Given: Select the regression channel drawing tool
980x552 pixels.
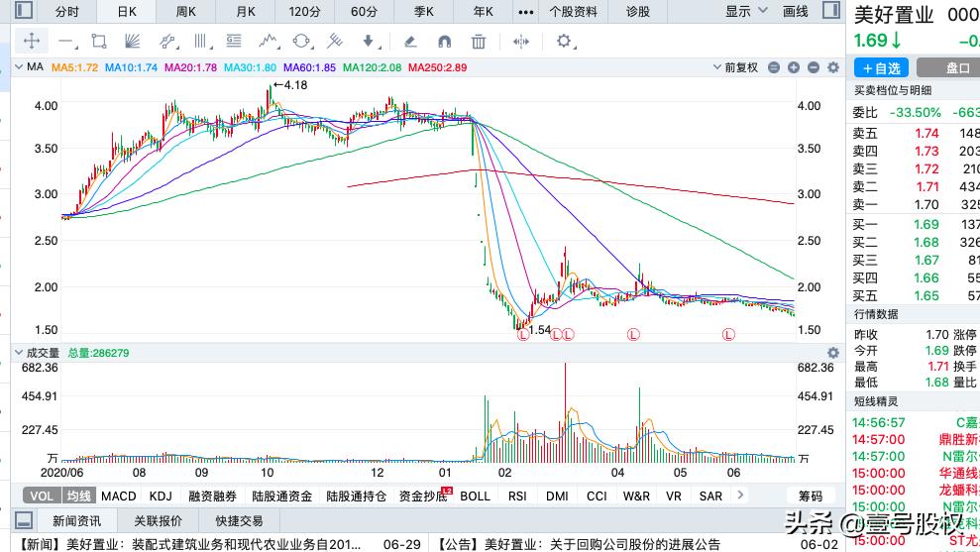Looking at the screenshot, I should click(x=166, y=42).
